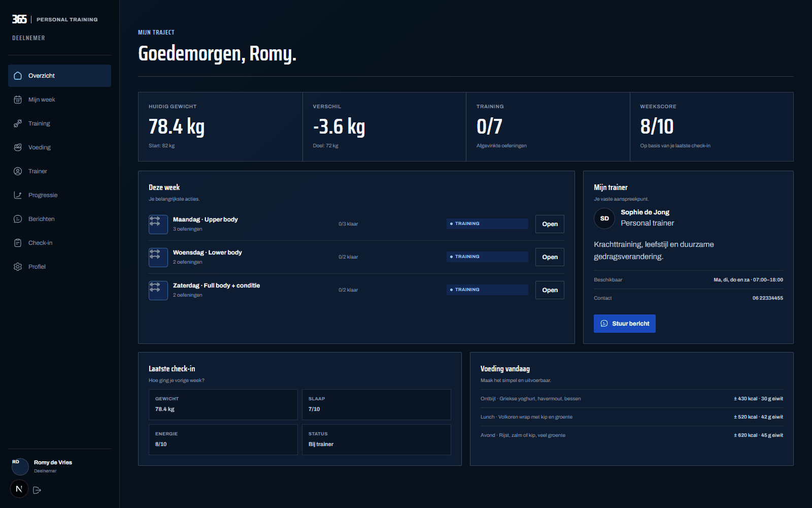Open Zaterdag Full body + conditie training
This screenshot has height=508, width=812.
click(550, 290)
